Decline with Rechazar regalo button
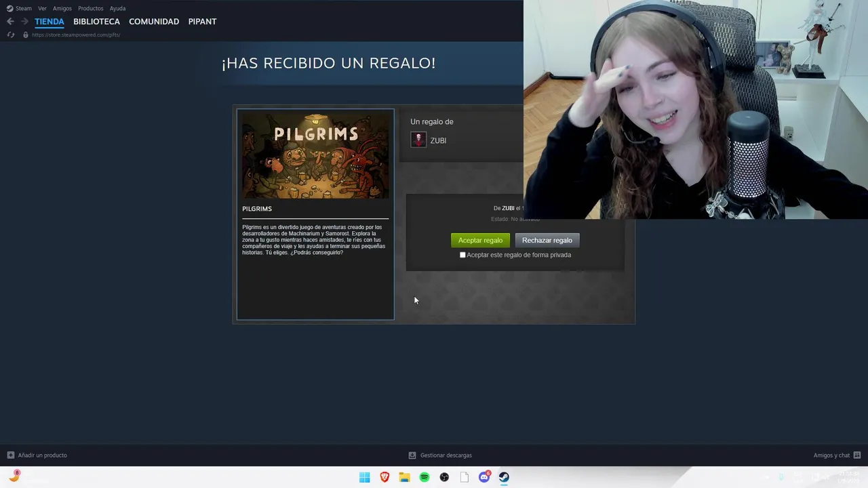Screen dimensions: 868x488 547,240
